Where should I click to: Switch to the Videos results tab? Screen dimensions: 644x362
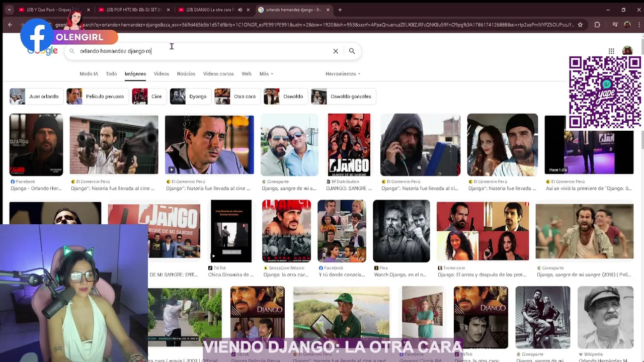(x=162, y=74)
